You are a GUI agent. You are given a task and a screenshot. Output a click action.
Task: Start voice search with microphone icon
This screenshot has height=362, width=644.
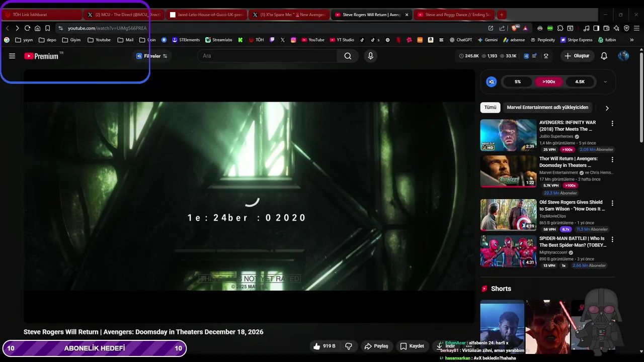pyautogui.click(x=371, y=56)
